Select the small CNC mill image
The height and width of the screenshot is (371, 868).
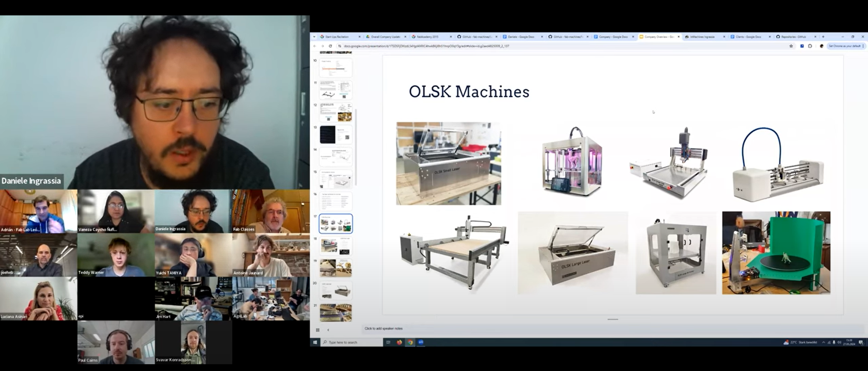click(x=669, y=162)
